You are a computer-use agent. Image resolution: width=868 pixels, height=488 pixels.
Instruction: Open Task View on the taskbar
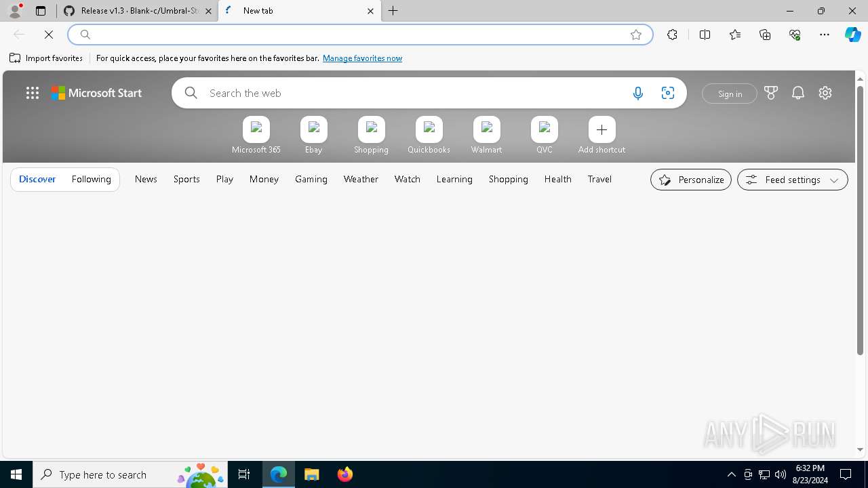pos(244,474)
